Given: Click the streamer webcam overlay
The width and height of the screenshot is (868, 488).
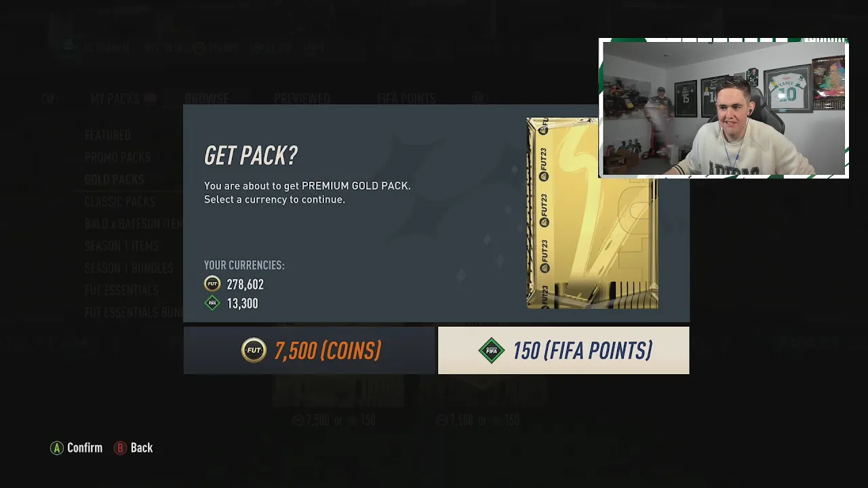Looking at the screenshot, I should click(724, 108).
